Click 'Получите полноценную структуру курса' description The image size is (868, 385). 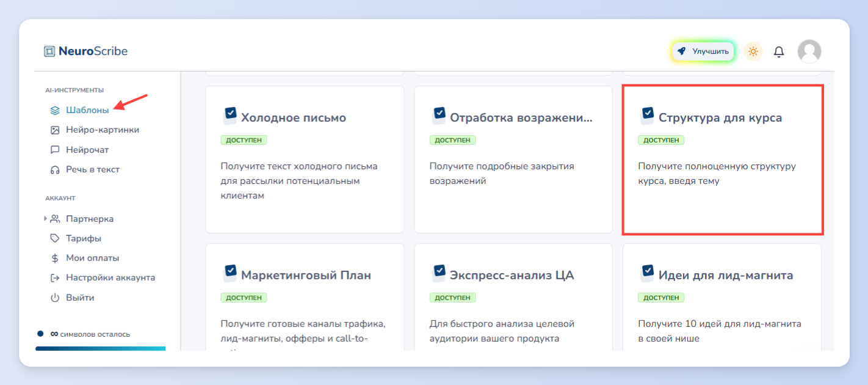[x=717, y=174]
